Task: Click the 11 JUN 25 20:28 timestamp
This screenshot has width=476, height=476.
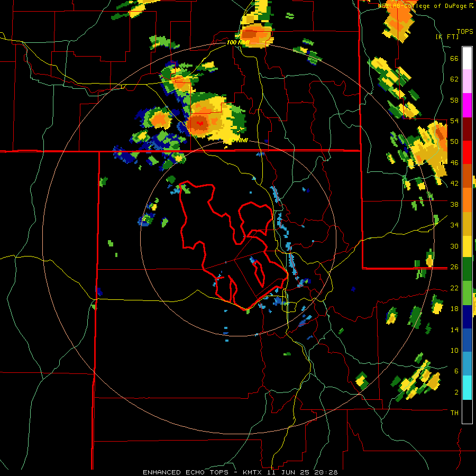Action: [x=302, y=472]
